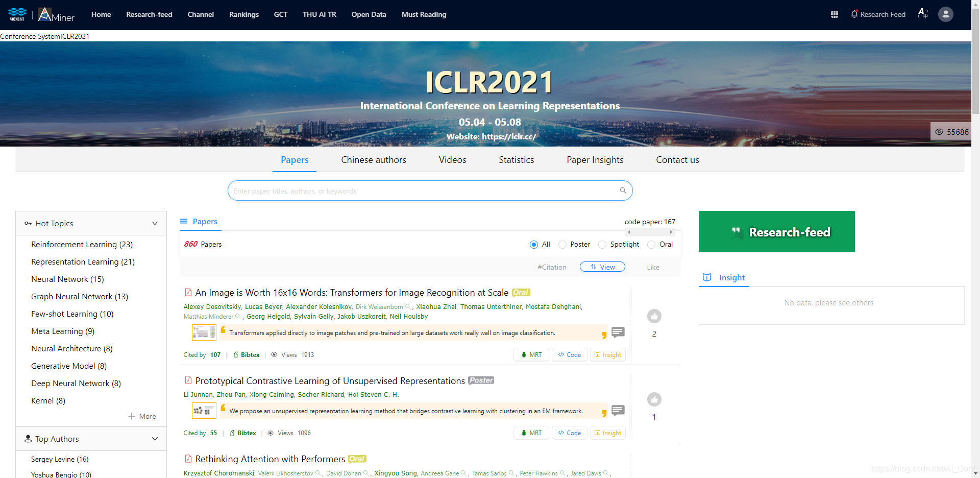
Task: Open the Statistics tab
Action: coord(516,160)
